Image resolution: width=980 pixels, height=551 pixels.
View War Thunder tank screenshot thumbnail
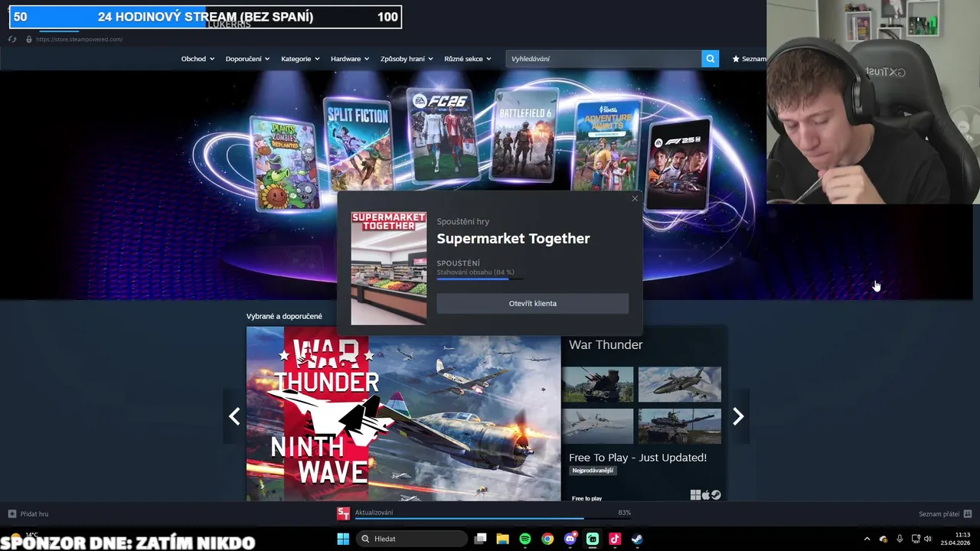click(598, 384)
